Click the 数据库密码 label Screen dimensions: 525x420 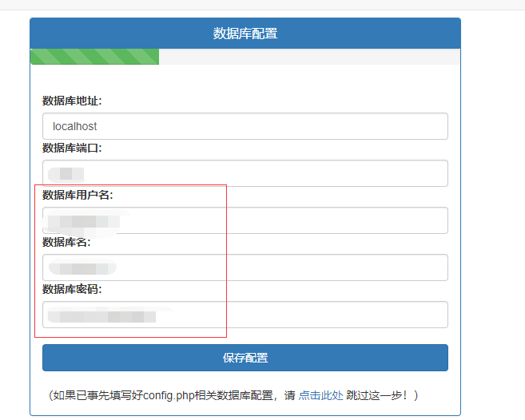(72, 289)
